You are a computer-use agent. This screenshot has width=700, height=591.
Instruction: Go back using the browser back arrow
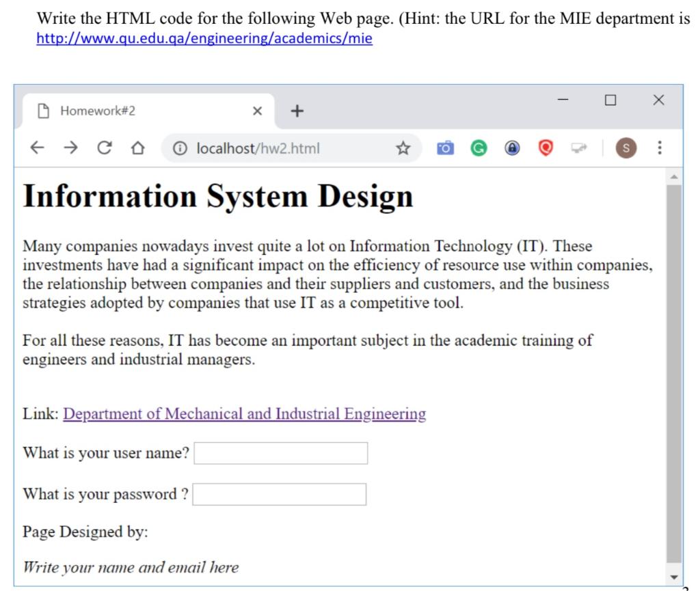[37, 148]
